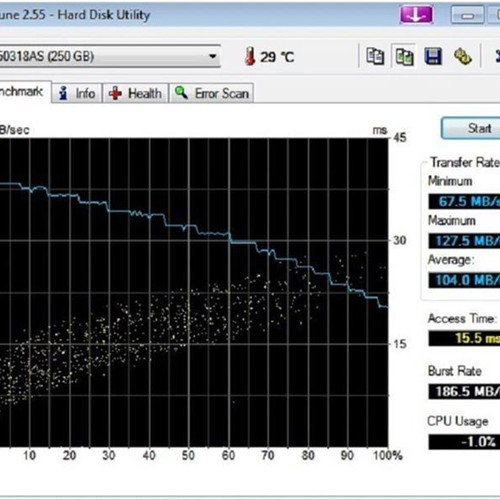
Task: Switch to the Info tab
Action: [x=77, y=93]
